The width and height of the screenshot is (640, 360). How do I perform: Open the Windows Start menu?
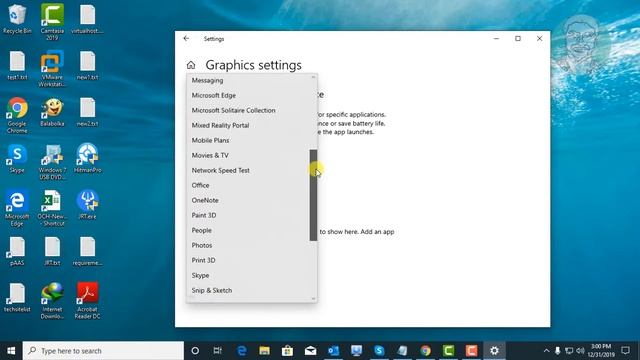click(11, 351)
